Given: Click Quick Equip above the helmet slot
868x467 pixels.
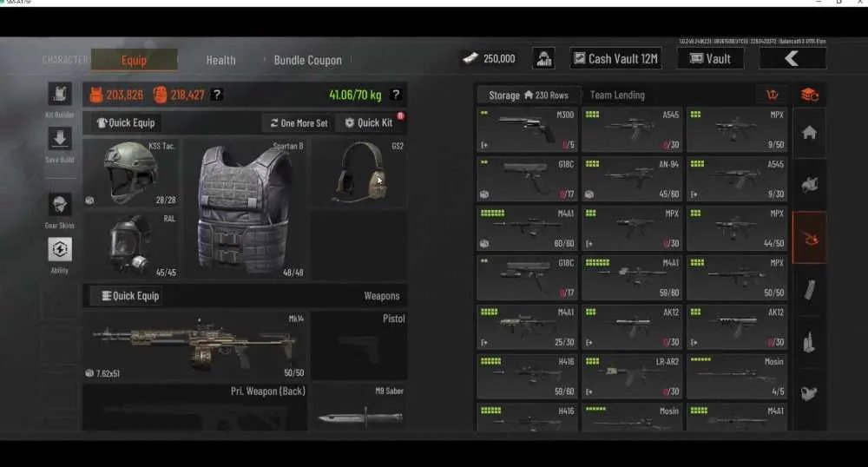Looking at the screenshot, I should click(x=126, y=123).
